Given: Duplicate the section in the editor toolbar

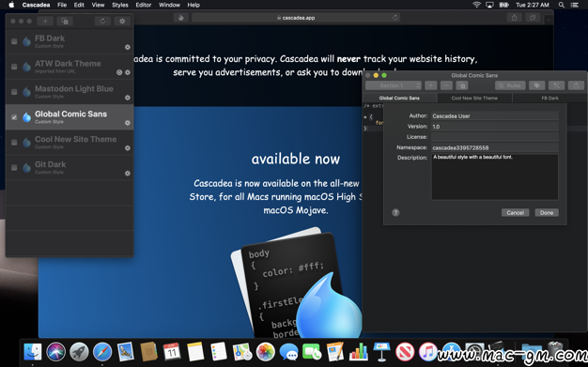Looking at the screenshot, I should pyautogui.click(x=461, y=85).
